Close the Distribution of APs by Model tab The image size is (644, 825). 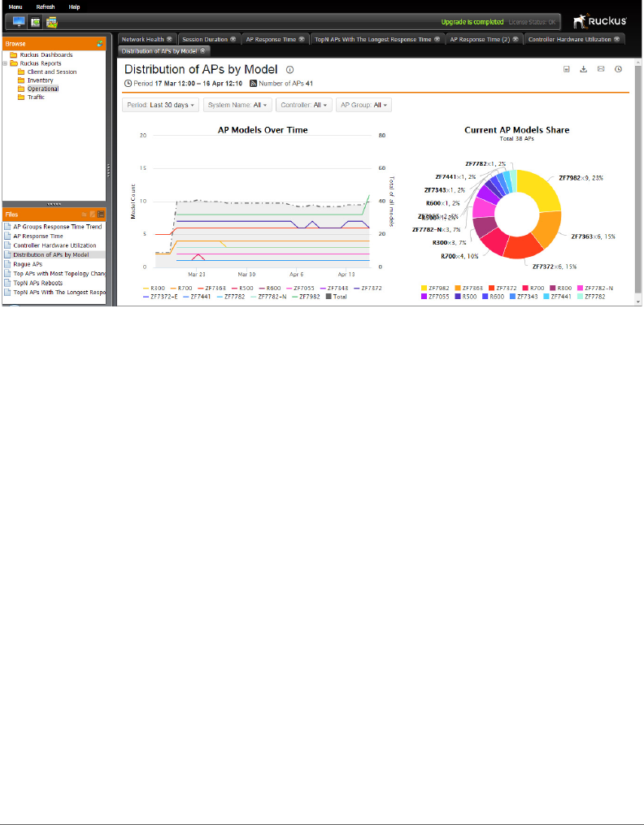tap(202, 50)
